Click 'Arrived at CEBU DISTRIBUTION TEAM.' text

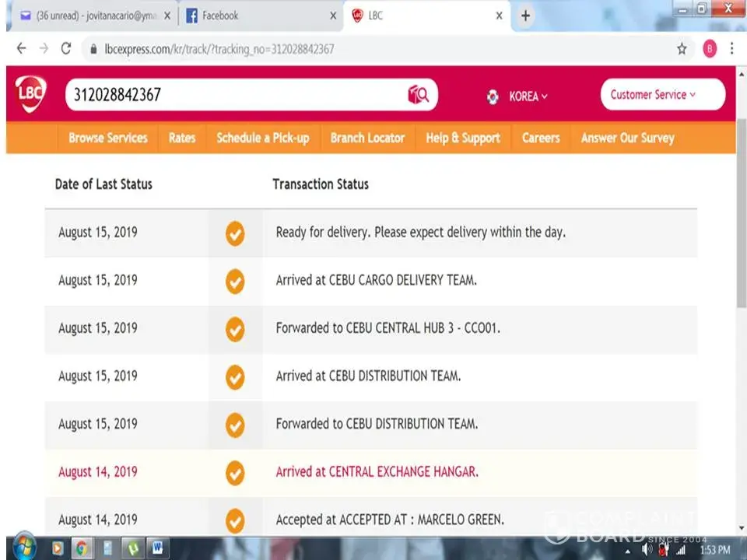(368, 376)
